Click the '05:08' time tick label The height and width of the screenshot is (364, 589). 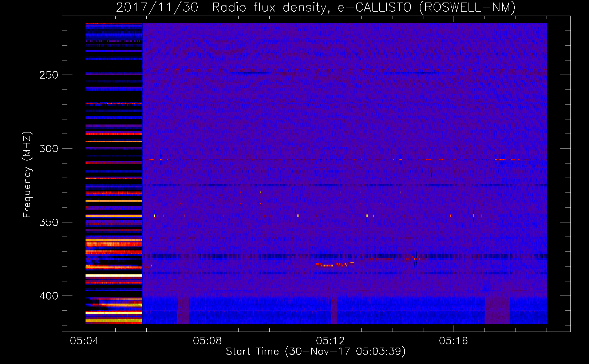(207, 341)
